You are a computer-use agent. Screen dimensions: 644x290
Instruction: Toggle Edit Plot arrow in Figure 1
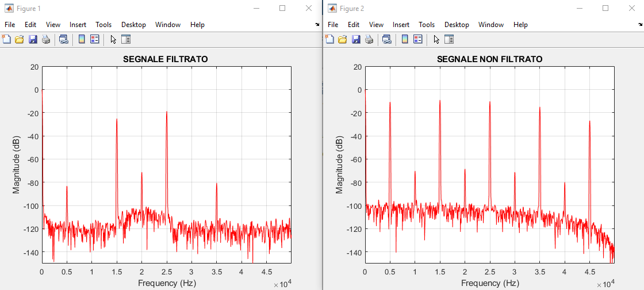coord(113,39)
